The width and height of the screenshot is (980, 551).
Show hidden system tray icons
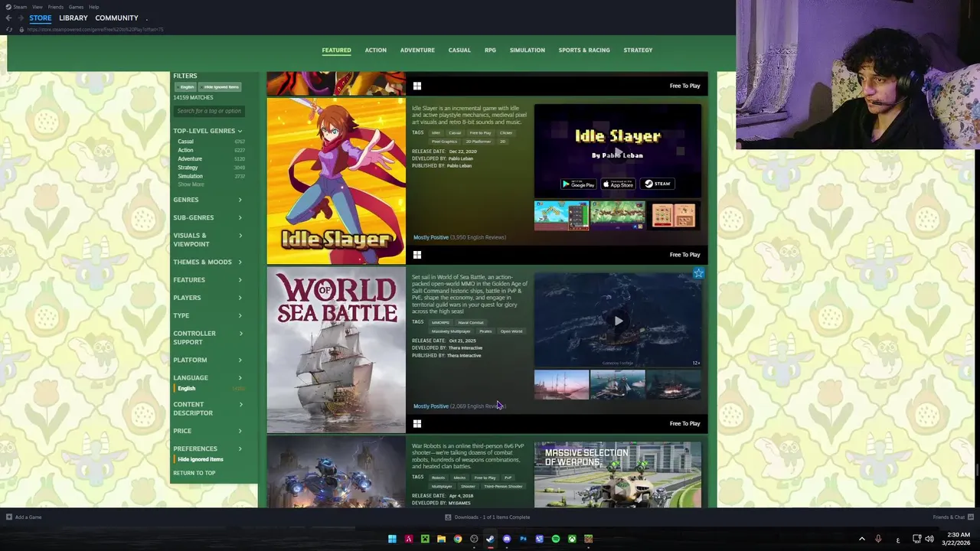coord(861,539)
